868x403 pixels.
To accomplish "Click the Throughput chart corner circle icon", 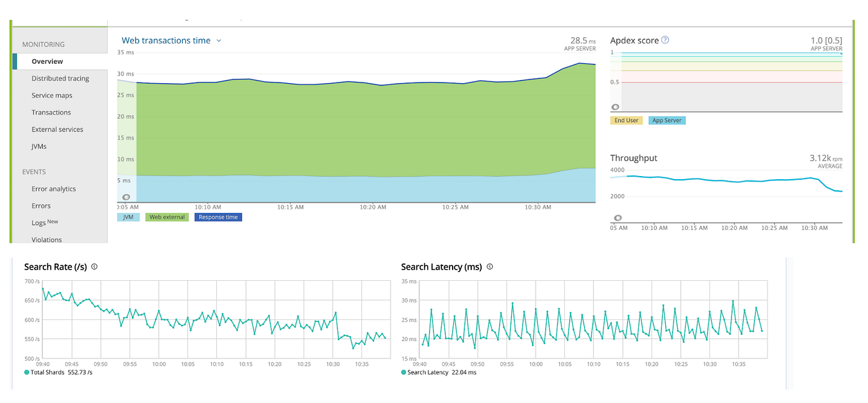I will (617, 218).
